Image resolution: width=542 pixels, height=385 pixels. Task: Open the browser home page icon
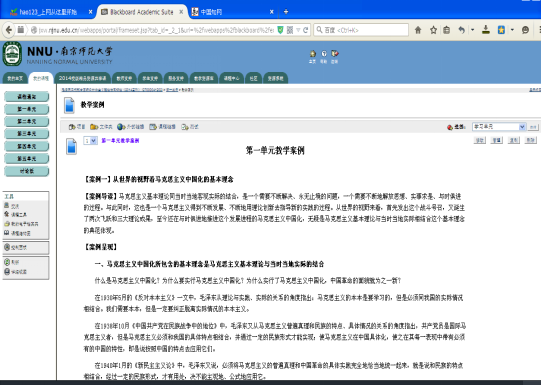point(418,30)
